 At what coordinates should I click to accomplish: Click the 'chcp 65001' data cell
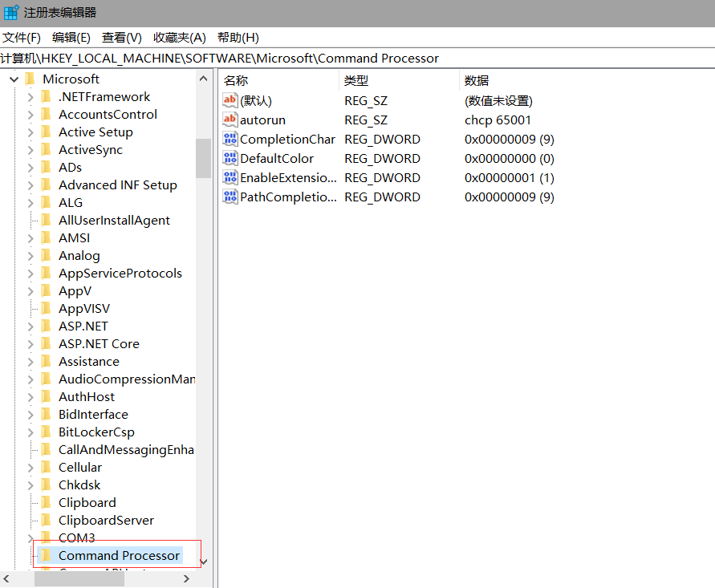tap(498, 120)
